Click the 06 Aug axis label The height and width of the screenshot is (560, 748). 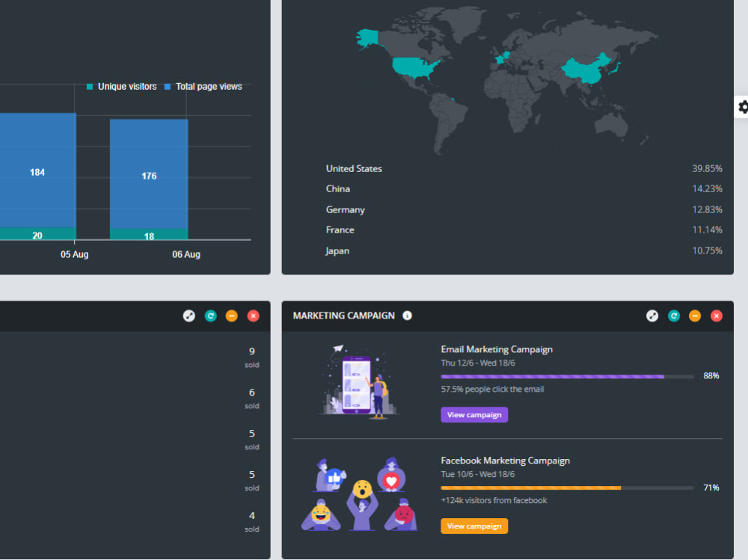click(x=186, y=254)
